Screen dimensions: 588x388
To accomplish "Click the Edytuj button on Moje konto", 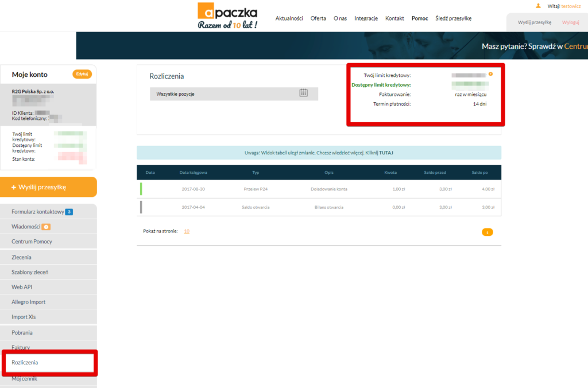I will (82, 74).
